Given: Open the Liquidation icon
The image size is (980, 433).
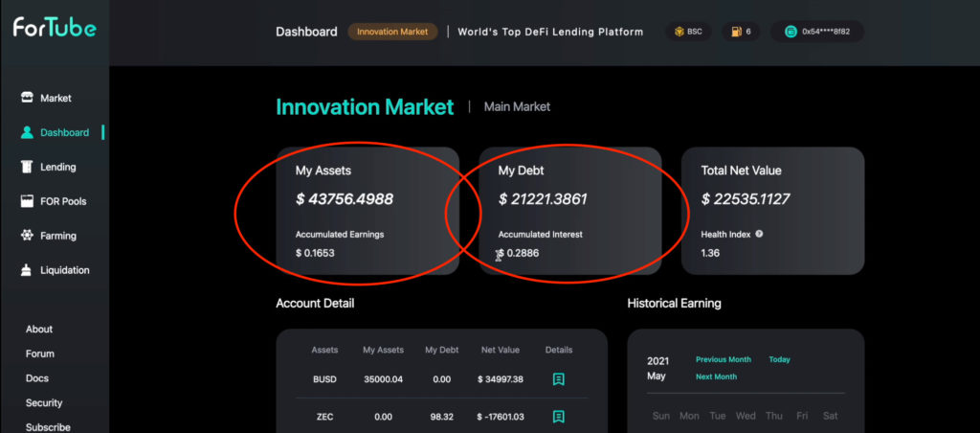Looking at the screenshot, I should pos(27,270).
